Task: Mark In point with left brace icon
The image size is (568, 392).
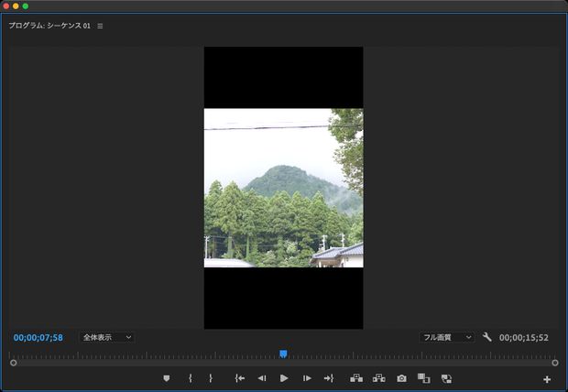Action: pyautogui.click(x=191, y=378)
